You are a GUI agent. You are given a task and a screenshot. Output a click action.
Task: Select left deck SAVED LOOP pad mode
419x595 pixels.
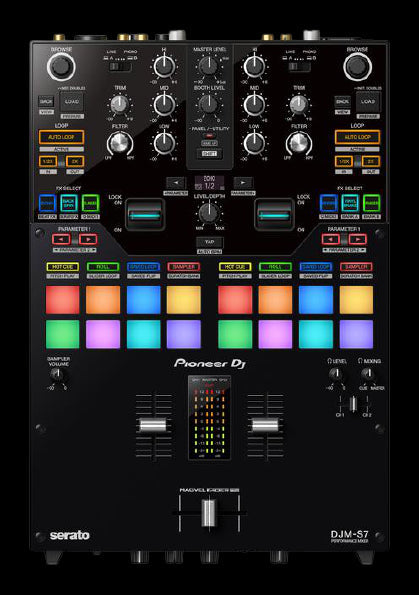tap(143, 267)
